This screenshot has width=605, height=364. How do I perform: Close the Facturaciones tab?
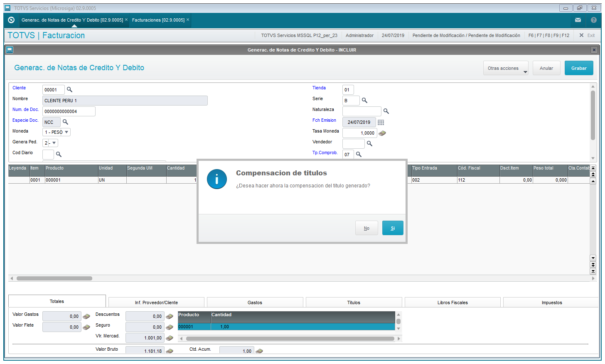(188, 20)
